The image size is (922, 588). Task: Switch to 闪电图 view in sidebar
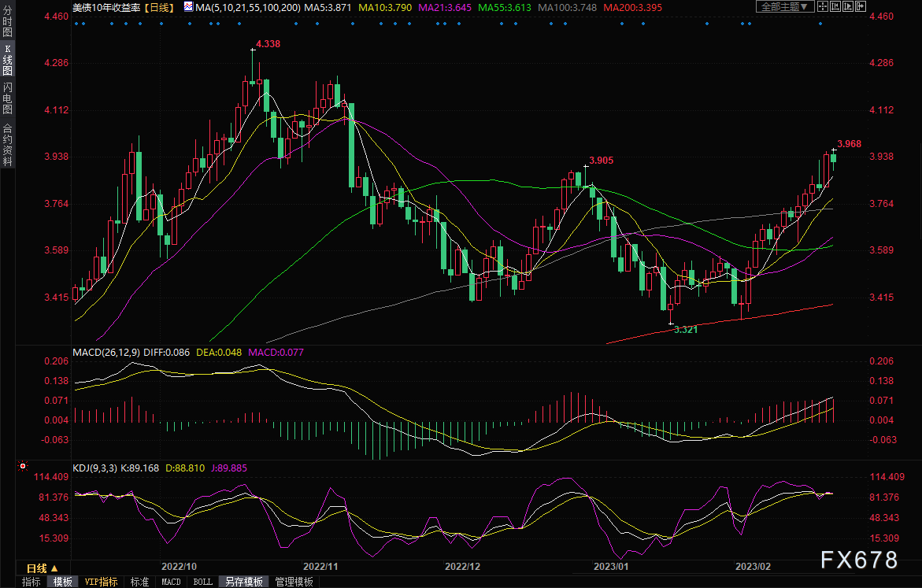[8, 98]
